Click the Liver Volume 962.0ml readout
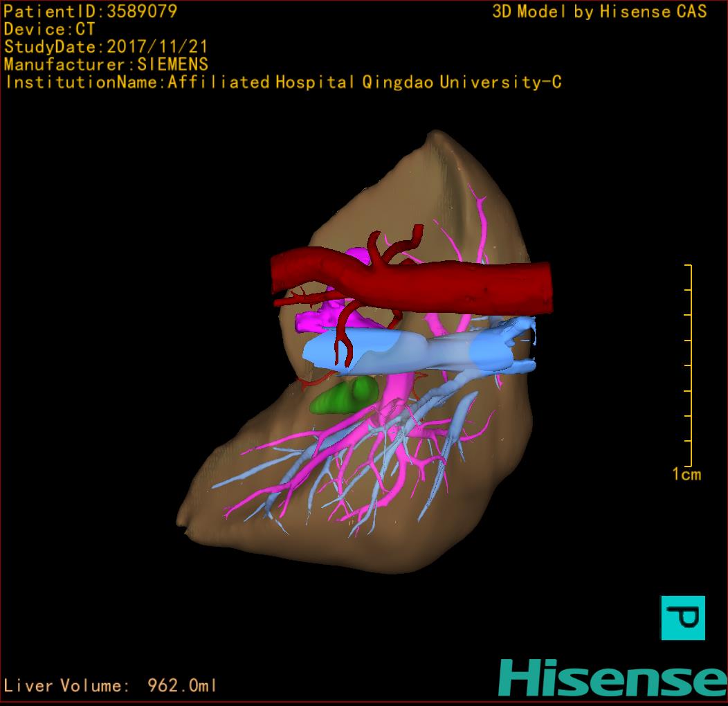 pyautogui.click(x=111, y=686)
